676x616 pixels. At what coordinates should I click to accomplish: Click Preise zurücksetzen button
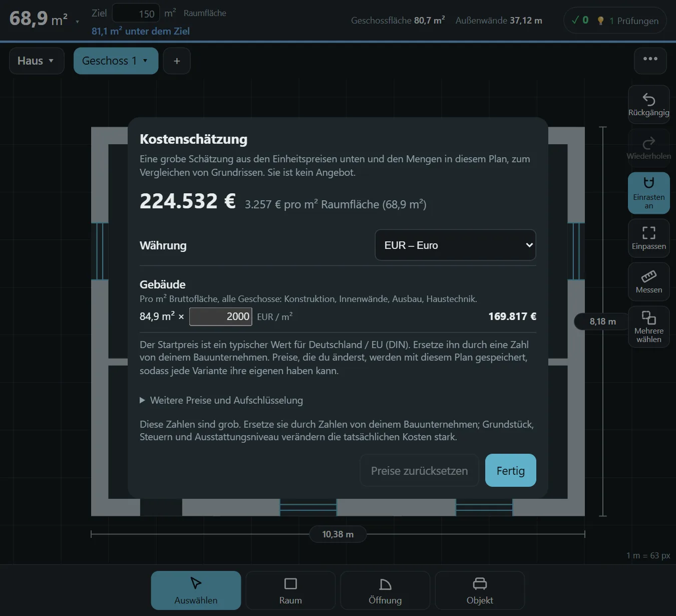(x=419, y=470)
